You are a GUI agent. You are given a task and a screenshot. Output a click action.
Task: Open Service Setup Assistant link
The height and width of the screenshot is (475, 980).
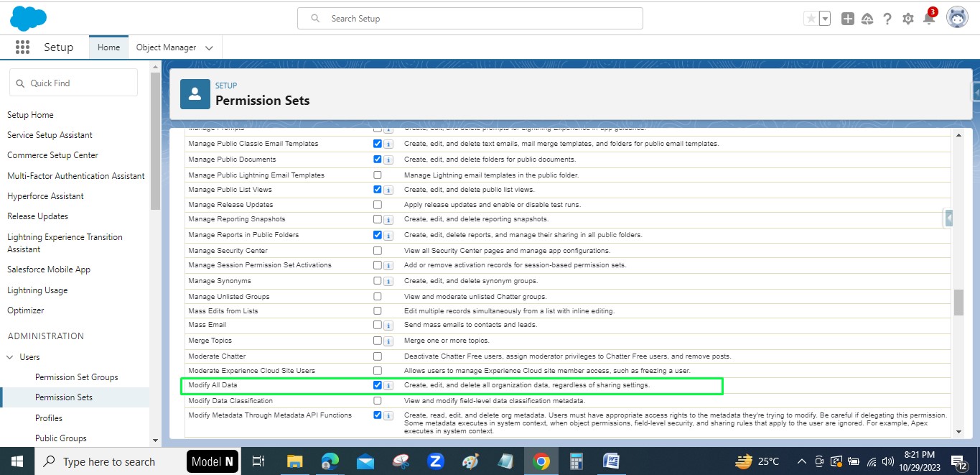point(50,135)
